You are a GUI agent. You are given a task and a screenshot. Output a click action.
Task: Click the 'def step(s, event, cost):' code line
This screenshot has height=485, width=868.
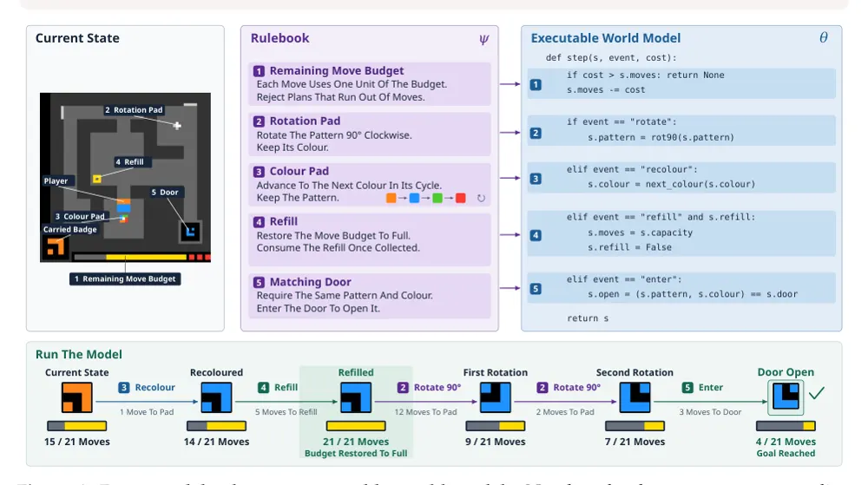[x=611, y=57]
